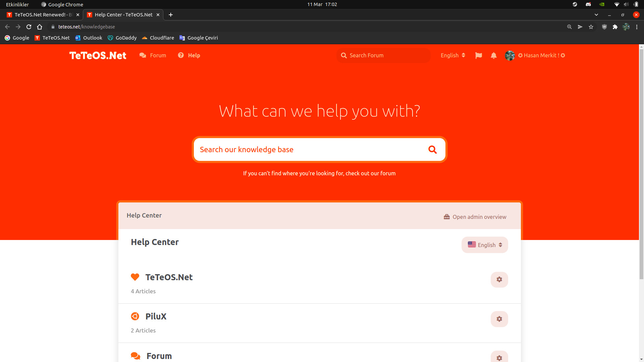Open admin overview link

(475, 217)
